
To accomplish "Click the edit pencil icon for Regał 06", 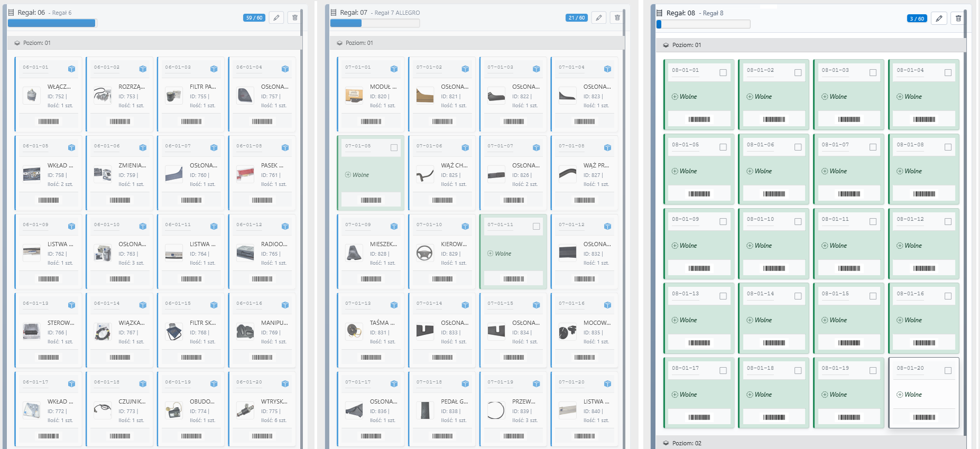I will [276, 17].
